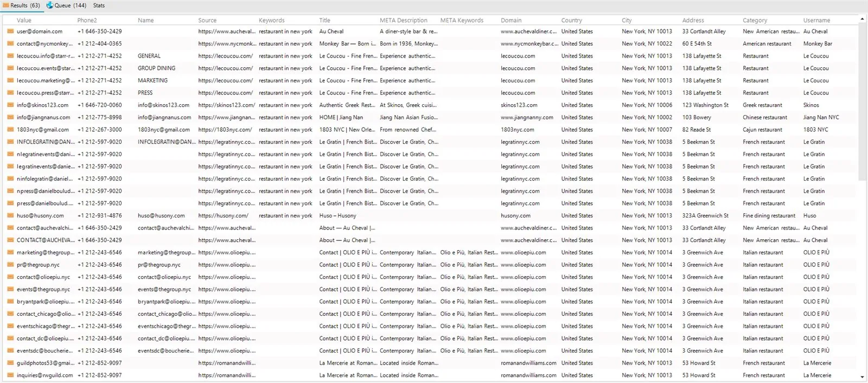Sort by the Phone2 column header

tap(87, 20)
